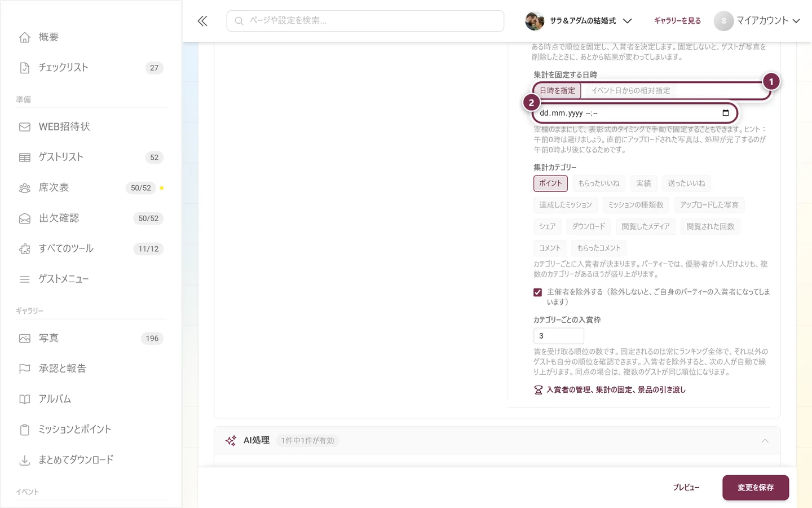Toggle the ダウンロード category chip
This screenshot has height=508, width=812.
589,226
